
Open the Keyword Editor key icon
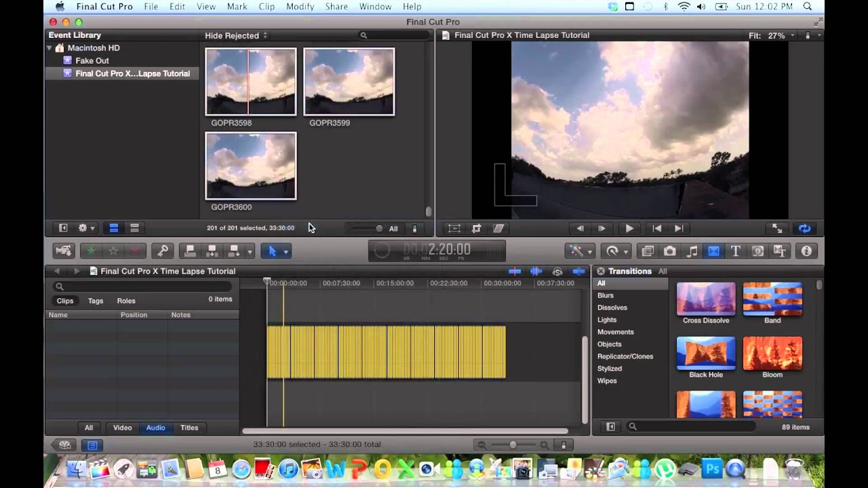[163, 251]
